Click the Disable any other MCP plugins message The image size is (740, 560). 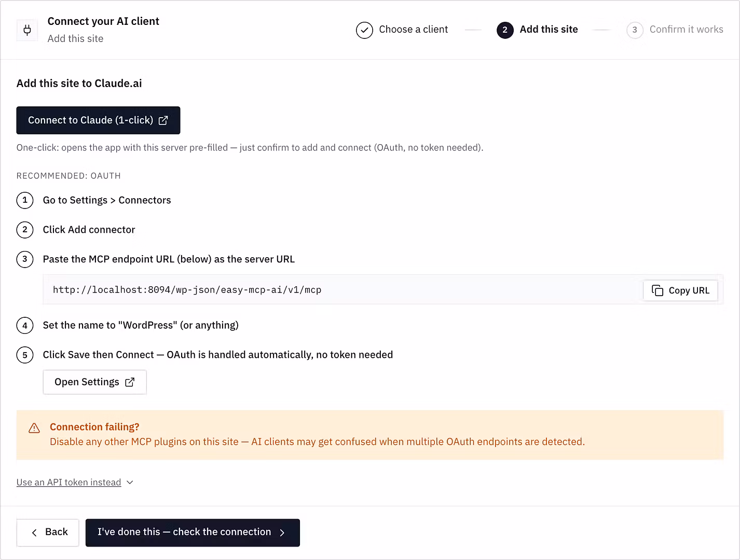(x=317, y=442)
